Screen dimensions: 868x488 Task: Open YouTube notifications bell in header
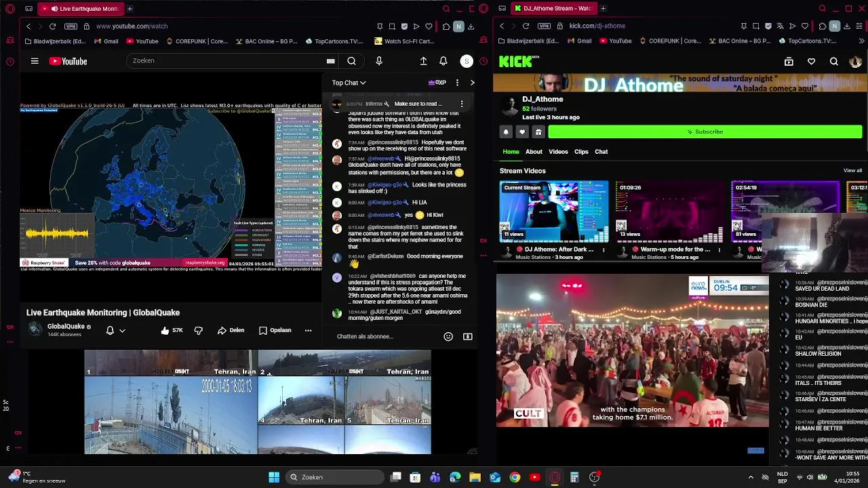(443, 61)
